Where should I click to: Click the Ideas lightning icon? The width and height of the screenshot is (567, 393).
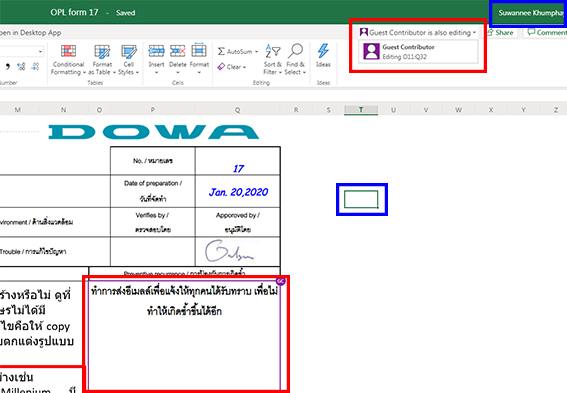click(x=323, y=51)
